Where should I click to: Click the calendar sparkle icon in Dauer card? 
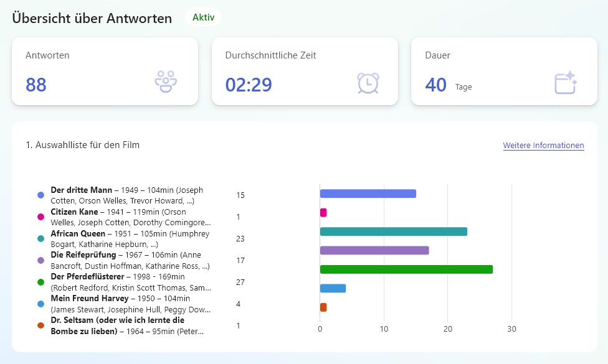[566, 82]
